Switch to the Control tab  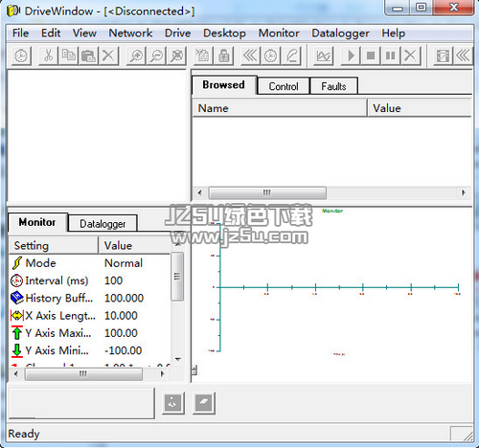pyautogui.click(x=284, y=86)
